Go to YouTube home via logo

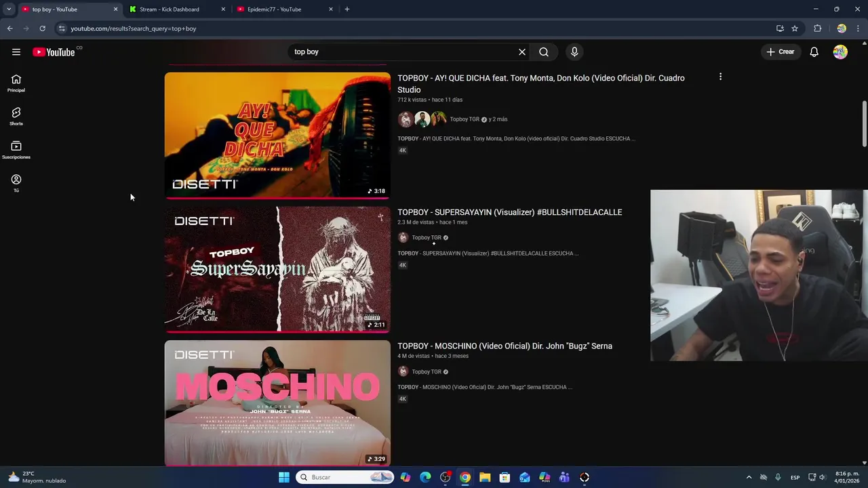pyautogui.click(x=54, y=52)
